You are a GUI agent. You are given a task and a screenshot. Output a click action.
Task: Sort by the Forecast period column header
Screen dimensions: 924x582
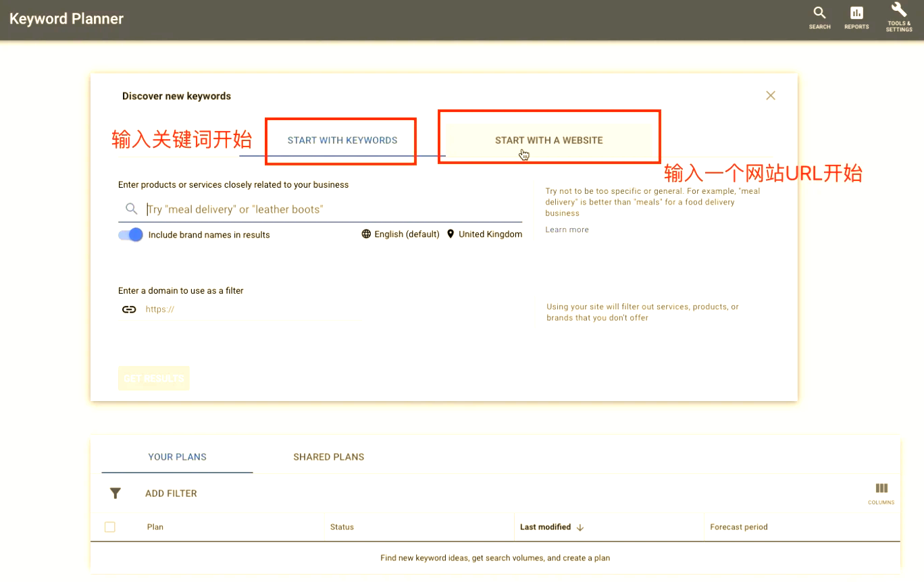point(739,527)
